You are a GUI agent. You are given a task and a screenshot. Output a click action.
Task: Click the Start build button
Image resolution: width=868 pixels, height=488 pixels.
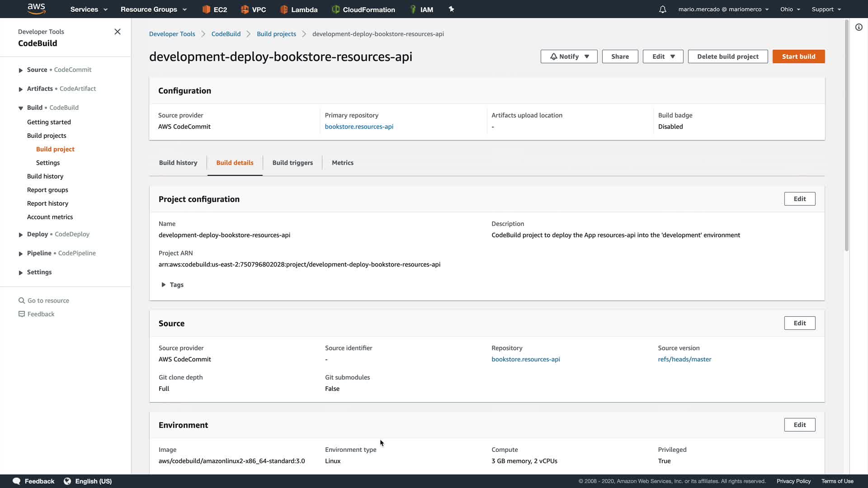pyautogui.click(x=798, y=56)
